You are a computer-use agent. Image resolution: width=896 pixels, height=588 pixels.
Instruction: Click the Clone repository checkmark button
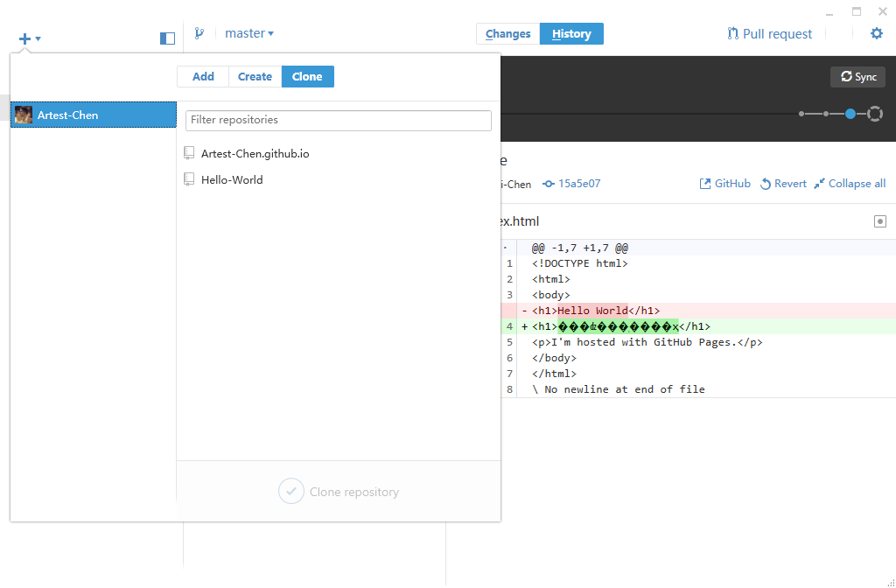[290, 492]
